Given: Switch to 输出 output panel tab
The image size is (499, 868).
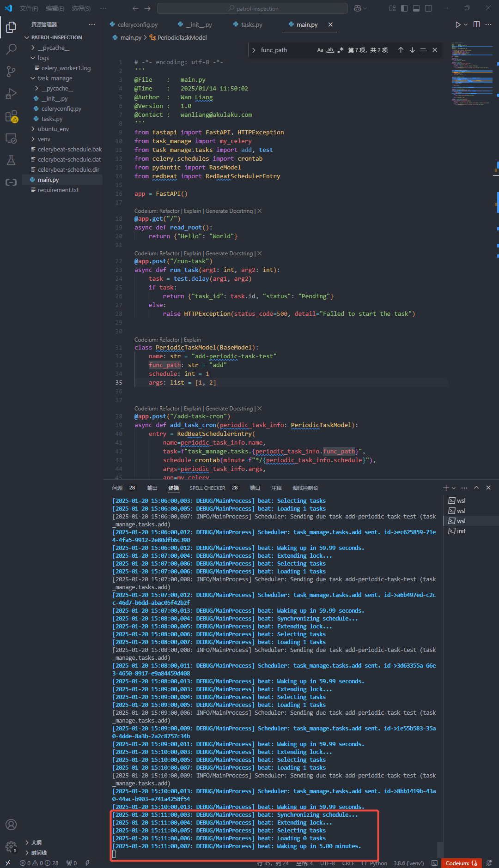Looking at the screenshot, I should (152, 488).
